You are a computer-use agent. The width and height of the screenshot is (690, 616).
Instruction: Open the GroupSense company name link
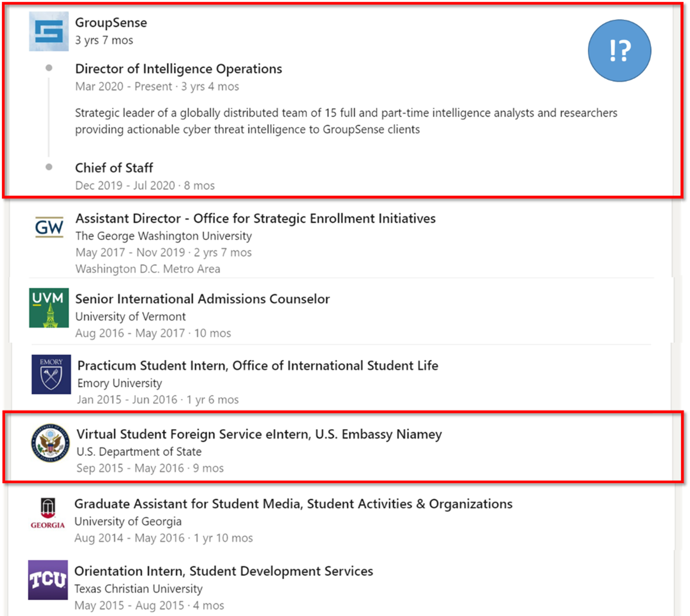(111, 23)
